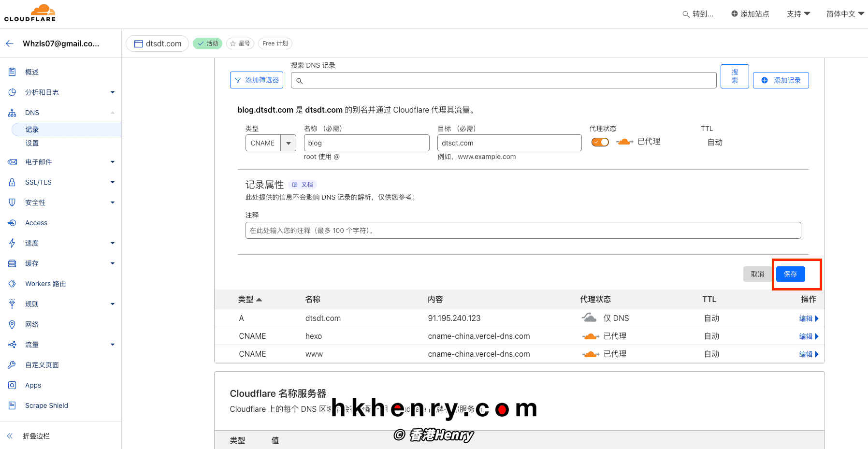The width and height of the screenshot is (868, 449).
Task: Click the back arrow beside account email
Action: (x=10, y=43)
